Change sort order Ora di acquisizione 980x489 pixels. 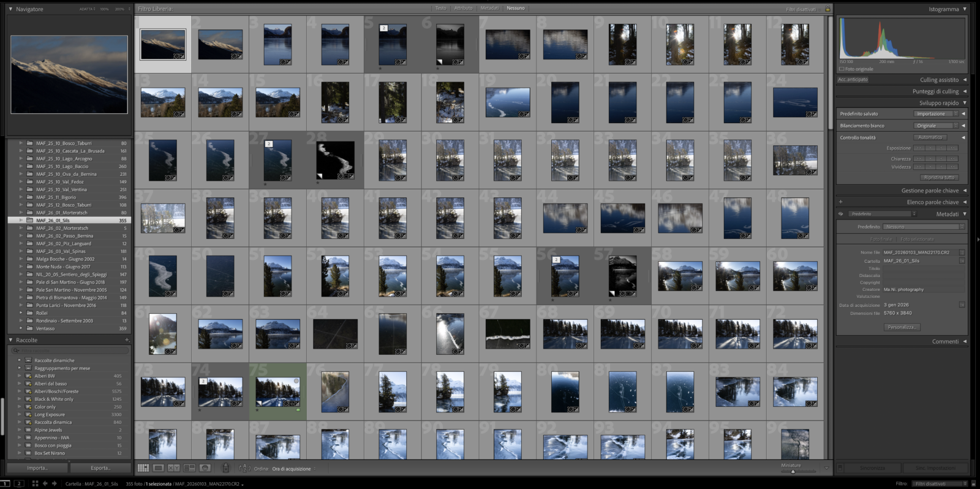tap(294, 469)
